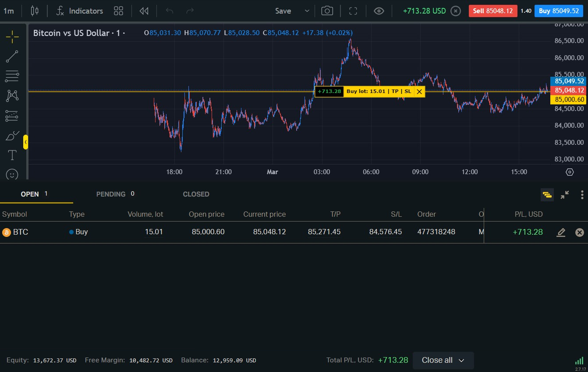Select the brush drawing tool
The image size is (588, 372).
12,136
